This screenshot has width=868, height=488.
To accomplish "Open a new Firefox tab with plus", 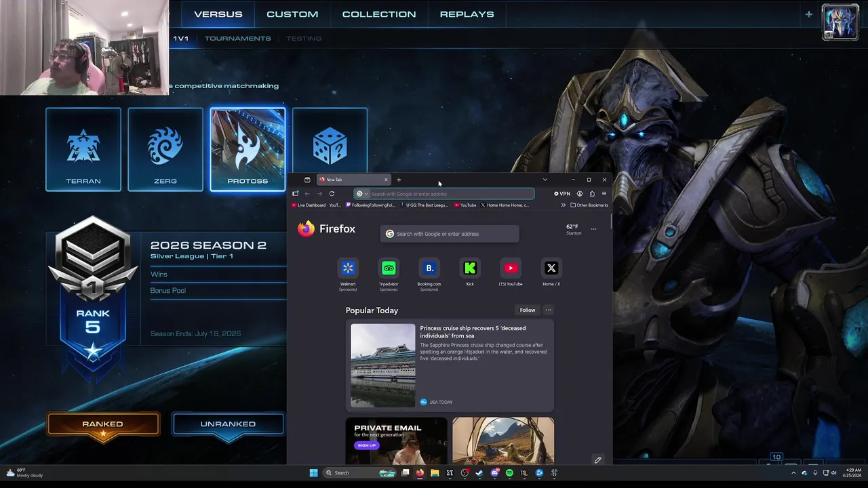I will pyautogui.click(x=399, y=180).
